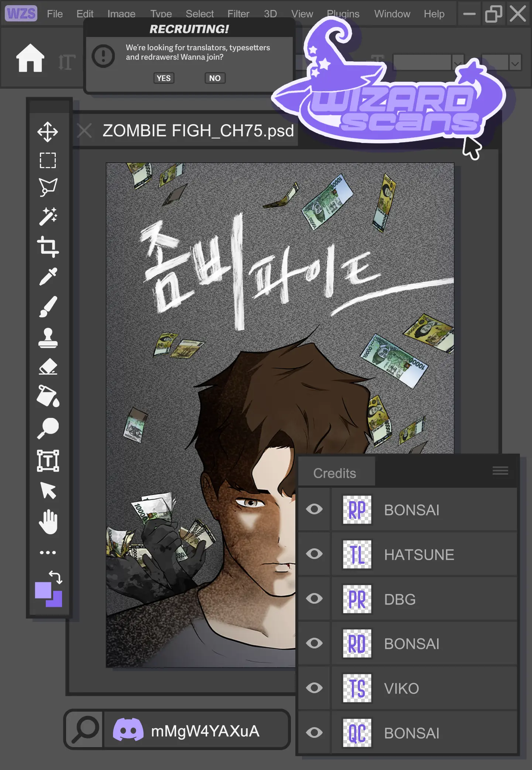Activate the Hand tool
This screenshot has height=770, width=532.
pyautogui.click(x=48, y=522)
